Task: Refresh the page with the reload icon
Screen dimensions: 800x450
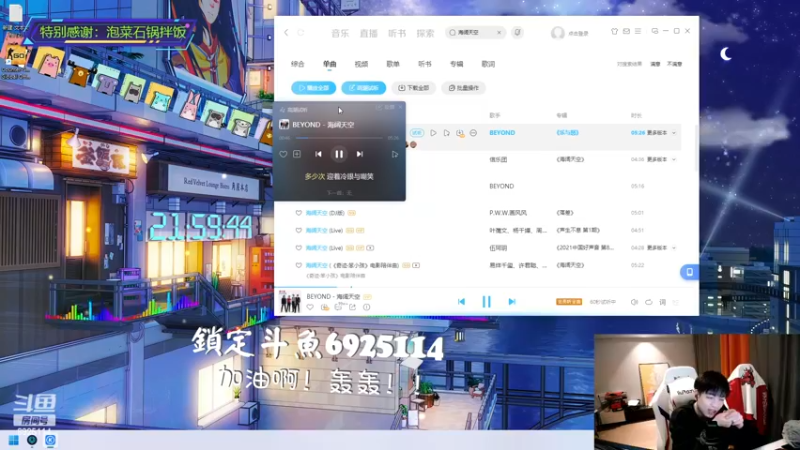Action: click(301, 33)
